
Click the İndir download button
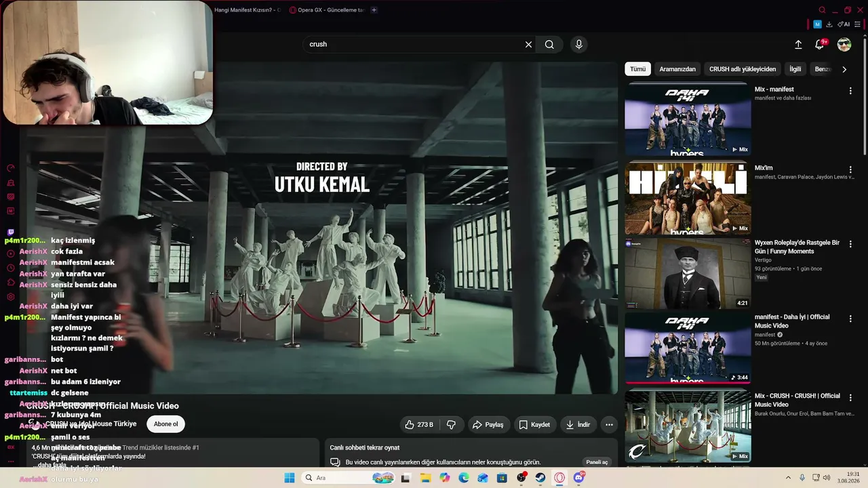point(578,425)
